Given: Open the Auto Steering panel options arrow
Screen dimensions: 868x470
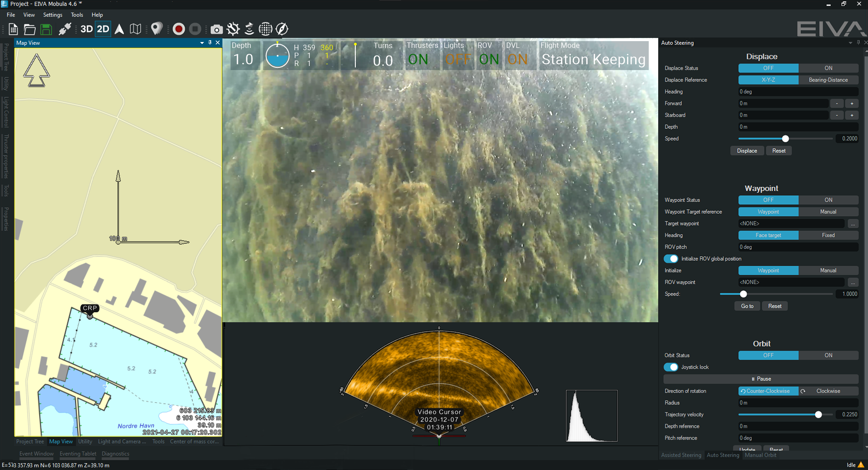Looking at the screenshot, I should coord(850,43).
